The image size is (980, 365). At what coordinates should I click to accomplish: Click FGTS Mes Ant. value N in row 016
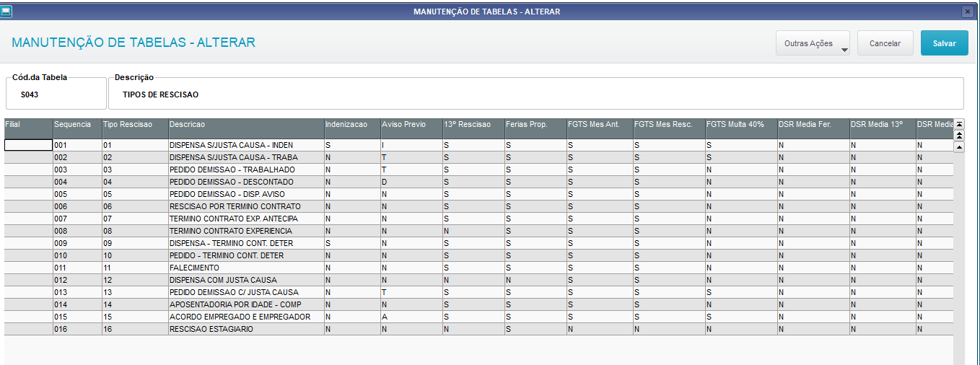click(x=600, y=329)
